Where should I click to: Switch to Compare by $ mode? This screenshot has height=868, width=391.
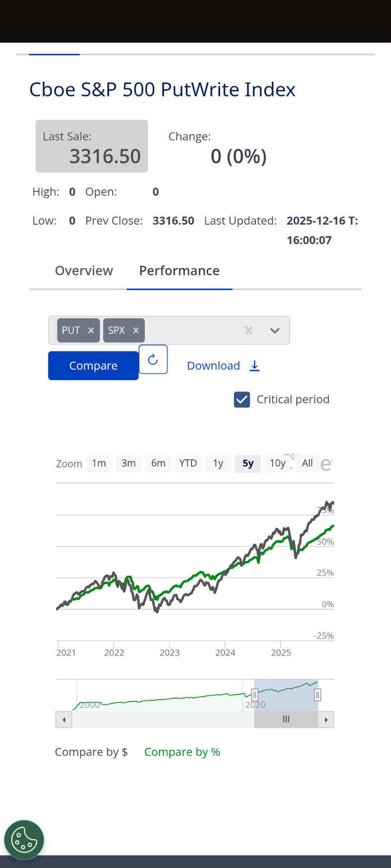coord(91,752)
